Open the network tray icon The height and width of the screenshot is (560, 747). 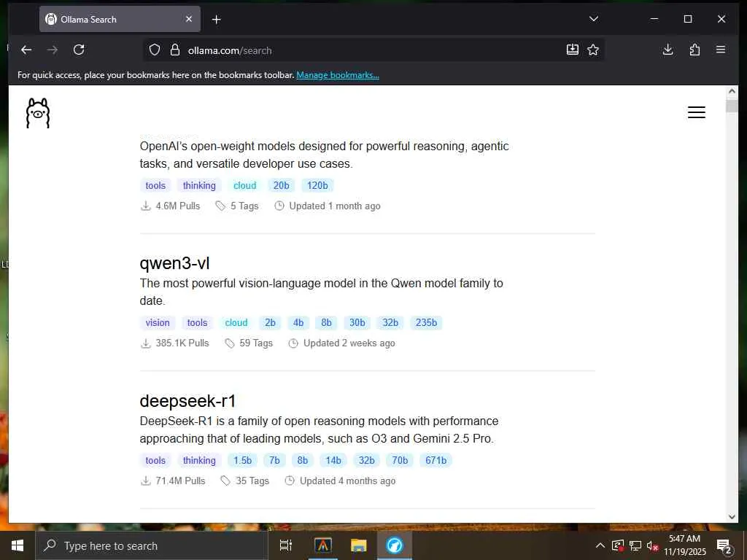(635, 545)
